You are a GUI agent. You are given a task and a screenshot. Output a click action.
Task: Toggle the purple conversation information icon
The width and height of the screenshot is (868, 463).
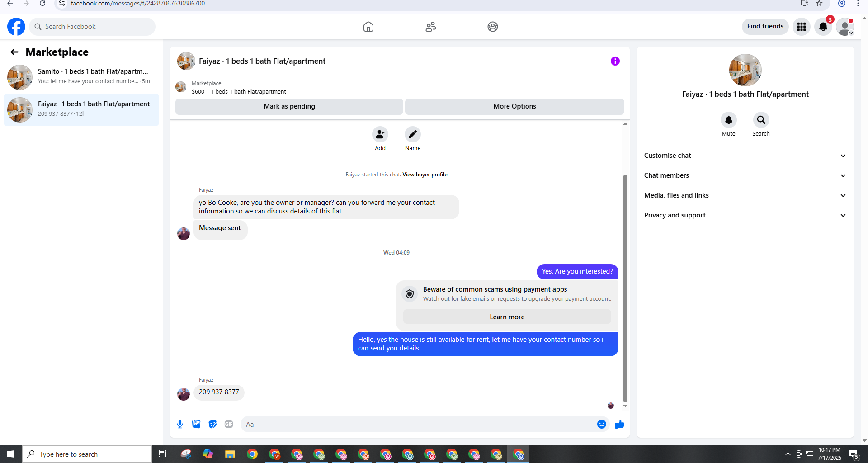coord(615,61)
